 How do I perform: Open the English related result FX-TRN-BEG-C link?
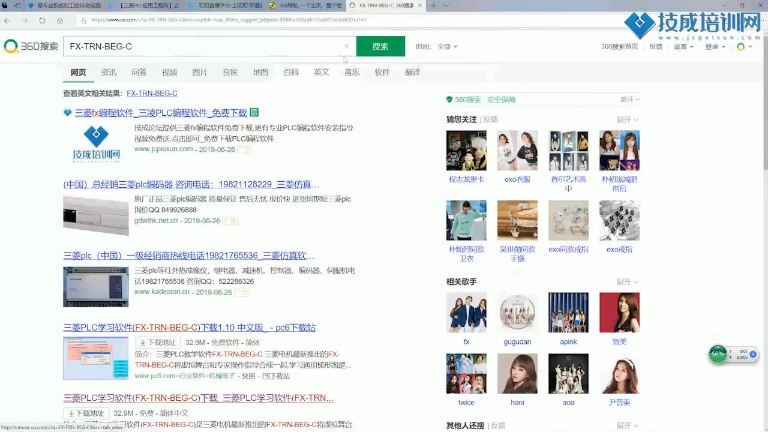click(x=152, y=93)
